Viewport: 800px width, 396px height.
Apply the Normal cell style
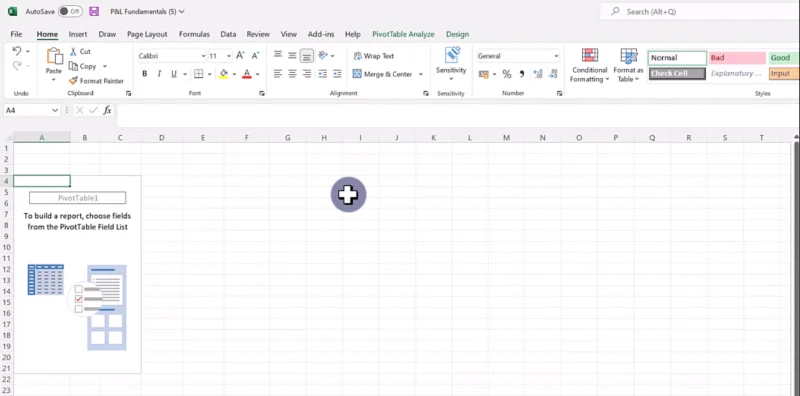coord(677,58)
